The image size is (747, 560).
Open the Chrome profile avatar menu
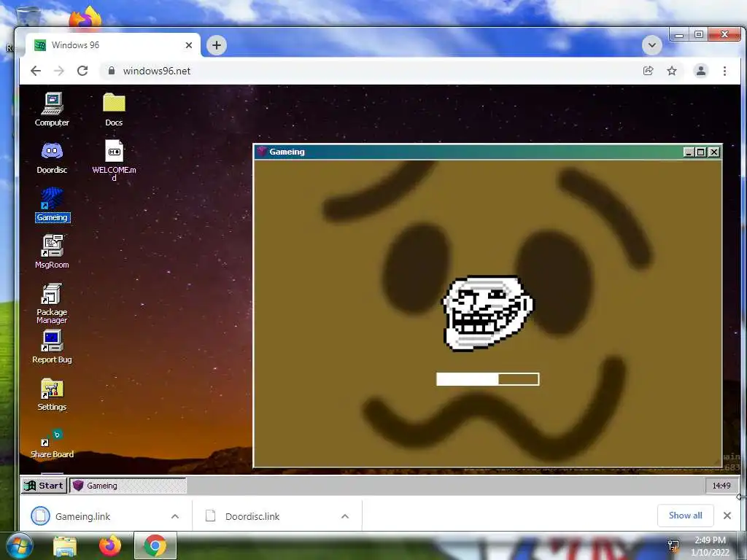point(701,71)
